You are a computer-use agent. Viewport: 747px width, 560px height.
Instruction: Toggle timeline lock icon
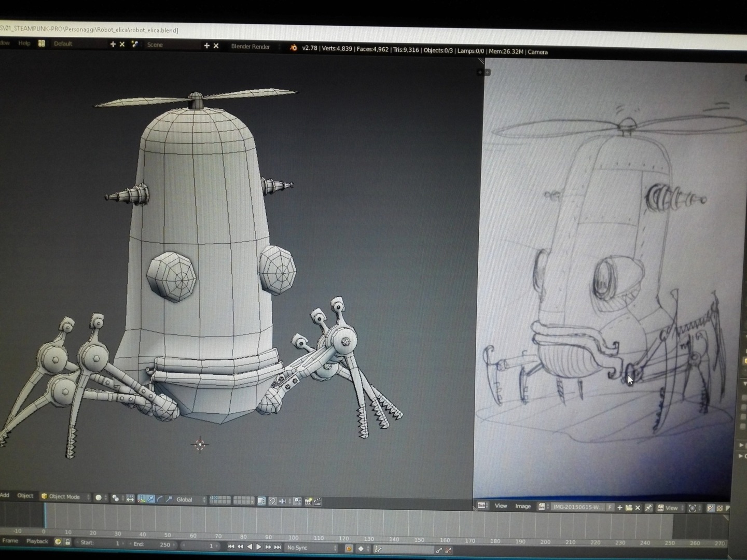(67, 542)
